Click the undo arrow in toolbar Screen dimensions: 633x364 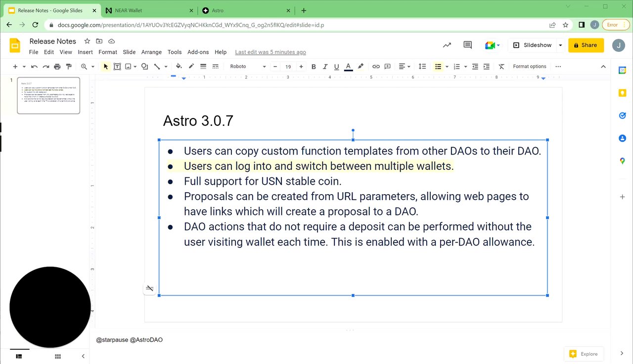pos(34,66)
